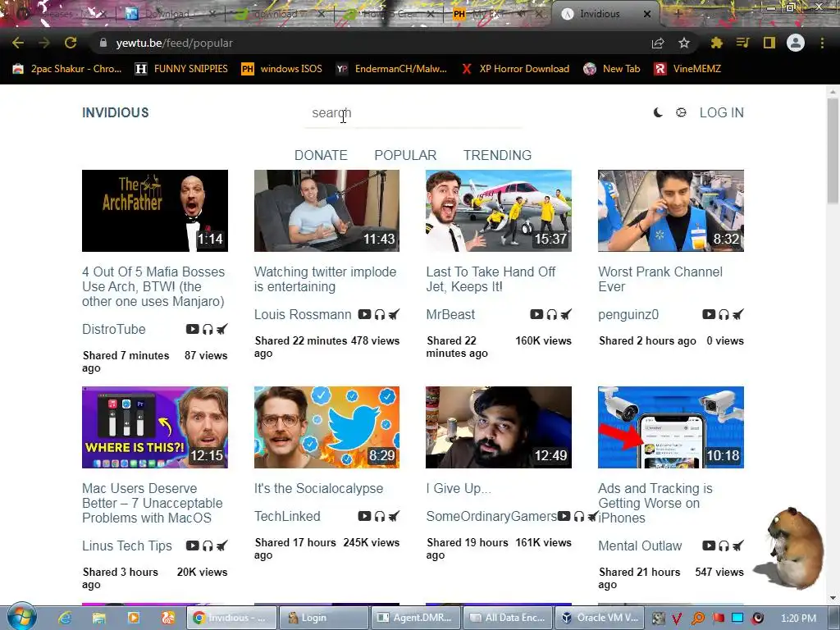Open the LOG IN link
840x630 pixels.
tap(722, 112)
